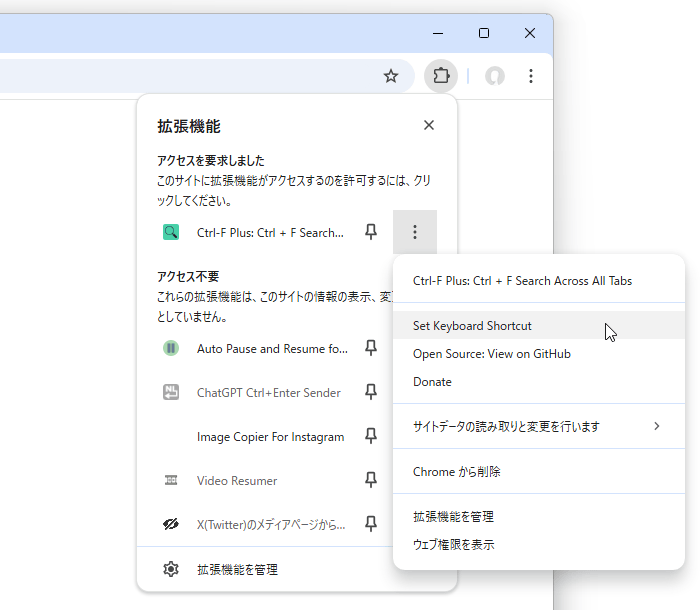Choose Open Source: View on GitHub

click(539, 354)
